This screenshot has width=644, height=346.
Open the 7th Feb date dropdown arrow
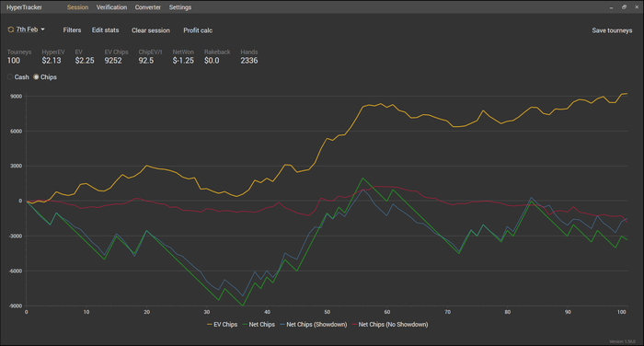(x=42, y=29)
